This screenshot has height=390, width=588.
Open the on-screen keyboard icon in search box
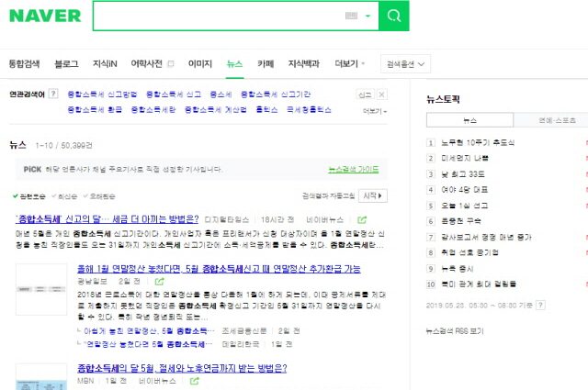pos(351,17)
